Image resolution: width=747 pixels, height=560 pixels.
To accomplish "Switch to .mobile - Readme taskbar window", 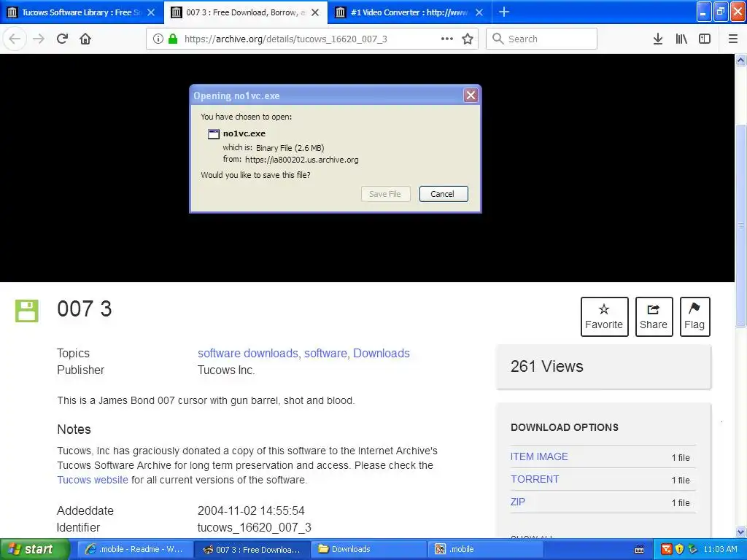I will click(134, 549).
